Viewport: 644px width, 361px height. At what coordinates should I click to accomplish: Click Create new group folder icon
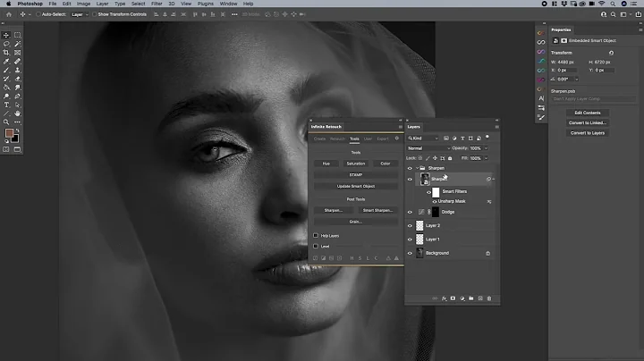(x=471, y=298)
